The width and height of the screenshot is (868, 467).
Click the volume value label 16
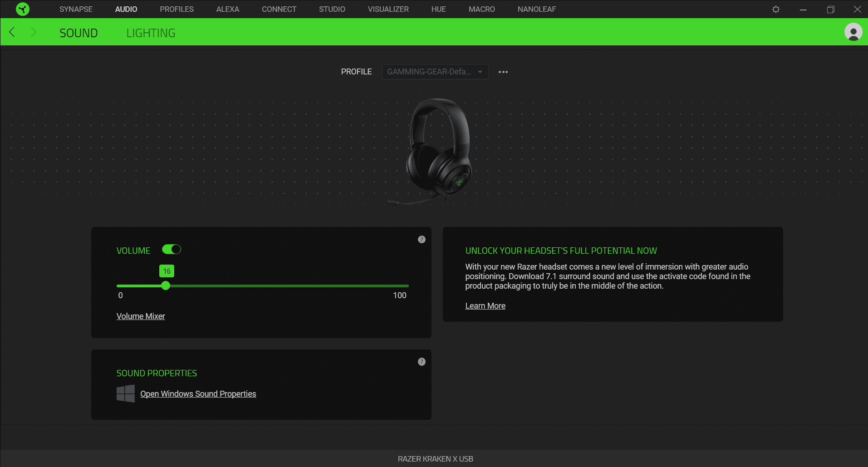[x=167, y=271]
